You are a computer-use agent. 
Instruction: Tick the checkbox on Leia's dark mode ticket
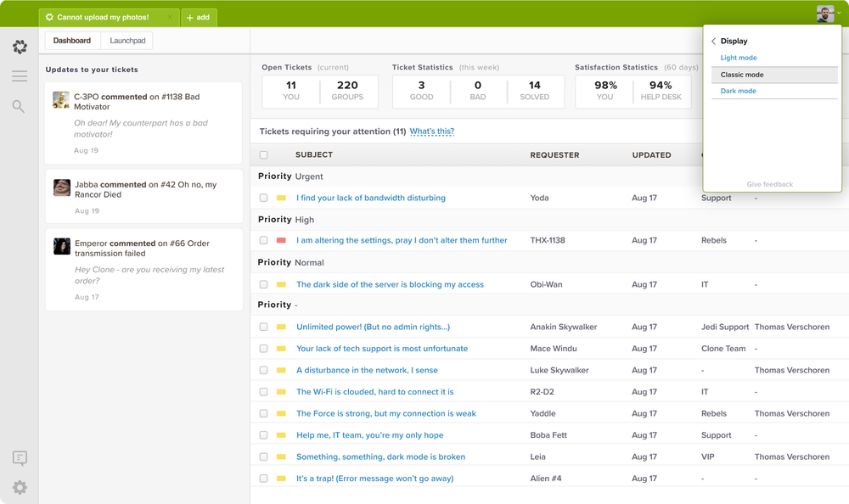[263, 456]
